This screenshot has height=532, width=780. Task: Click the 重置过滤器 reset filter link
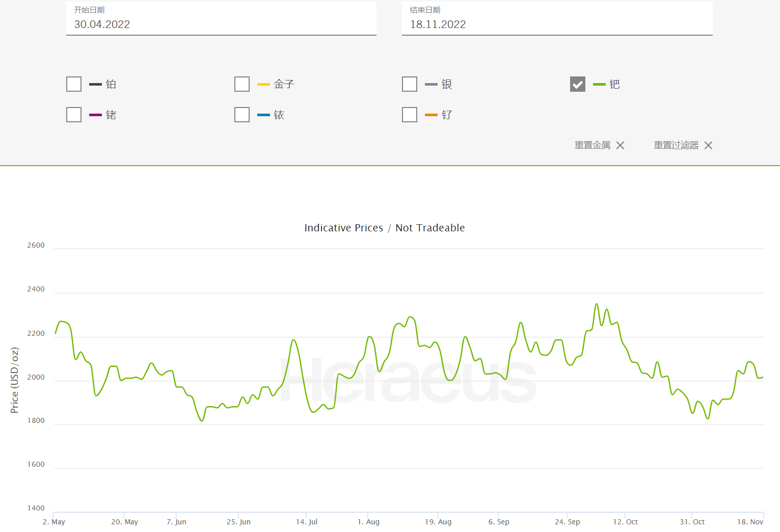[x=676, y=145]
